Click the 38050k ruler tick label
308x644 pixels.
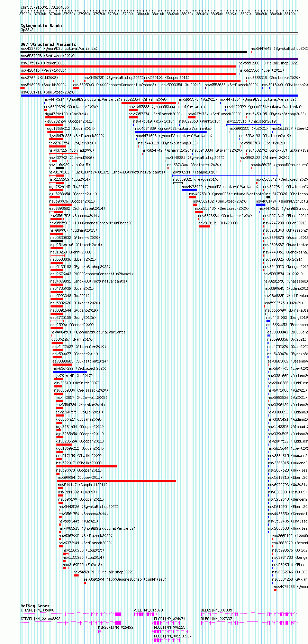217,14
